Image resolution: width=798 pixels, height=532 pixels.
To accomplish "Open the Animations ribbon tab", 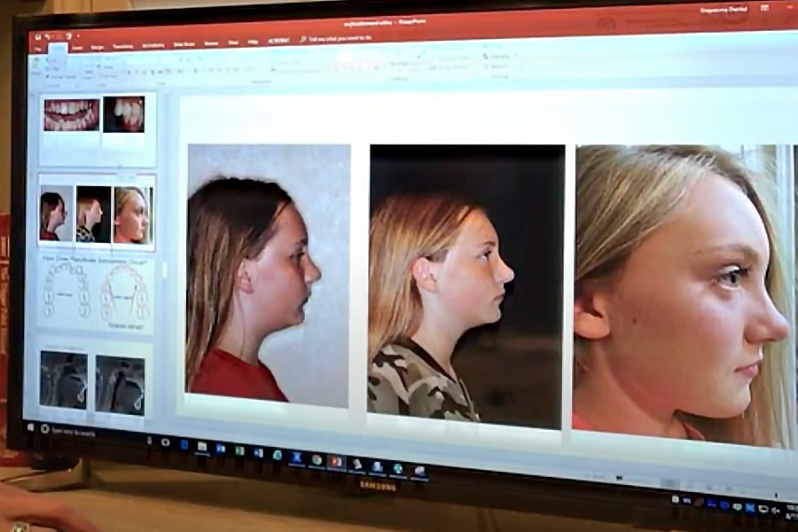I will pyautogui.click(x=153, y=45).
